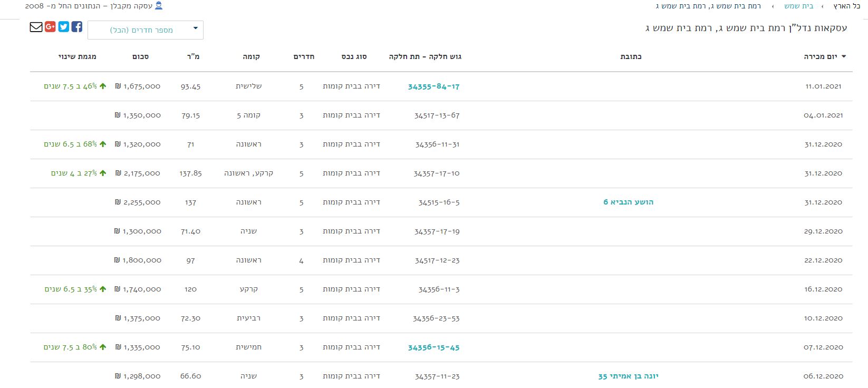Click green trend arrow for 2,175,000 deal
The width and height of the screenshot is (868, 388).
(103, 173)
